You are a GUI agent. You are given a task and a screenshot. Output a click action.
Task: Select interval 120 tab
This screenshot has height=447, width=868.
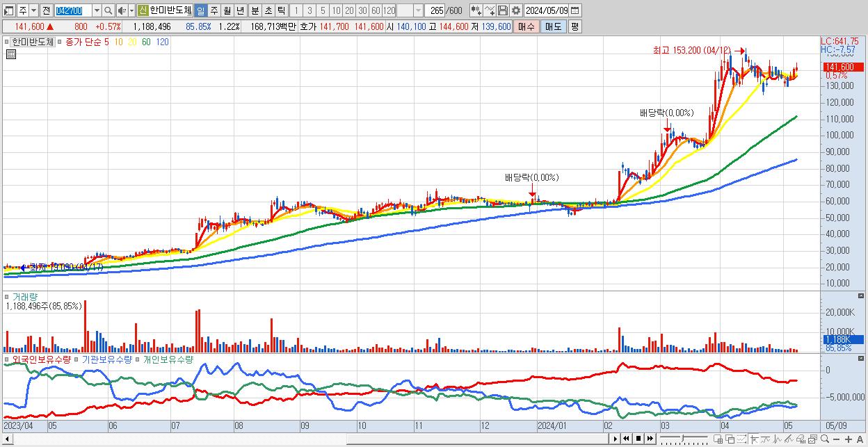[389, 10]
